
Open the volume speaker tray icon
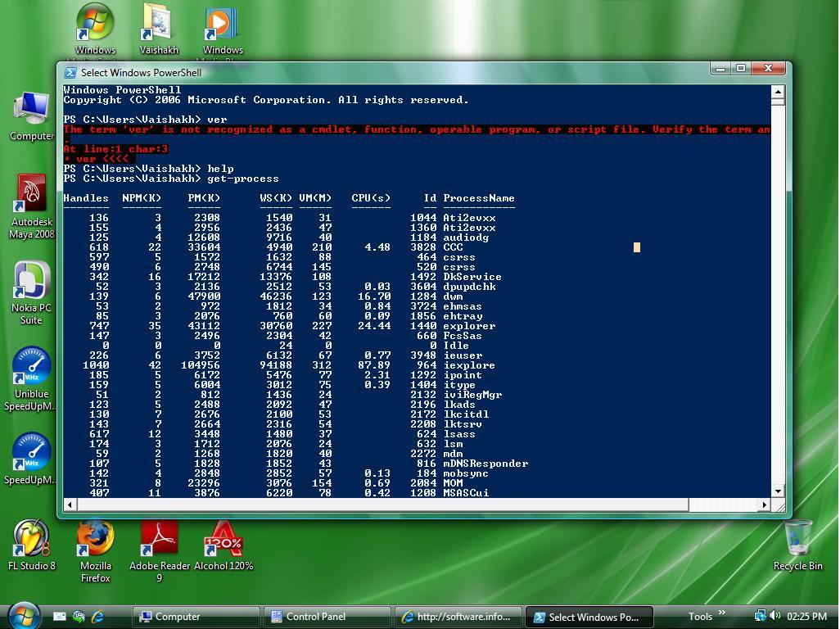[775, 616]
